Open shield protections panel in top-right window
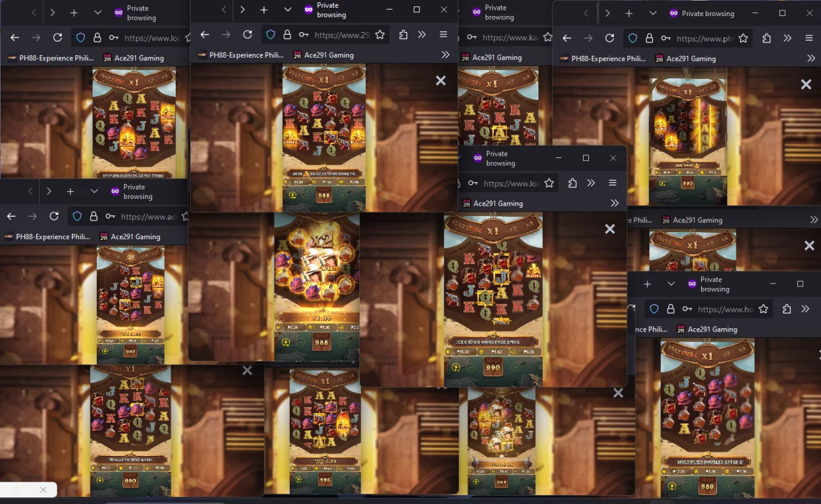This screenshot has width=821, height=504. 632,38
